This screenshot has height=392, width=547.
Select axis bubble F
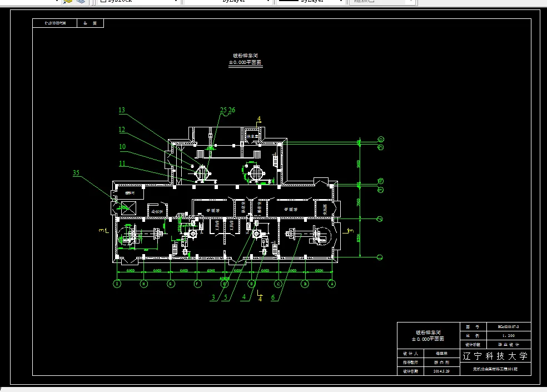pos(197,284)
